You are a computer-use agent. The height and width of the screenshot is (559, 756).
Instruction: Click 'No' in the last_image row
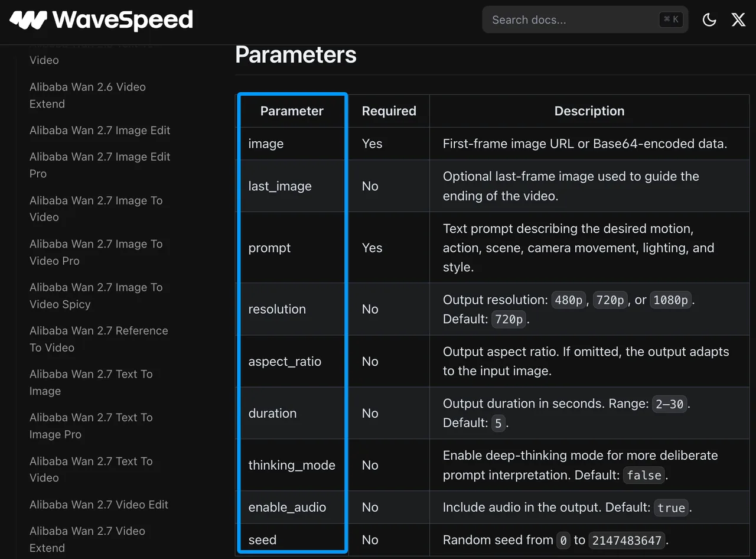click(x=370, y=186)
